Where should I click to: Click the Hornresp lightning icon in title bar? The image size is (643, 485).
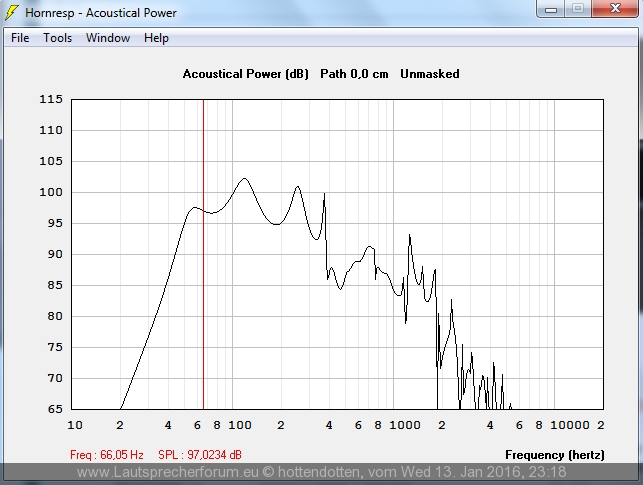[x=12, y=13]
